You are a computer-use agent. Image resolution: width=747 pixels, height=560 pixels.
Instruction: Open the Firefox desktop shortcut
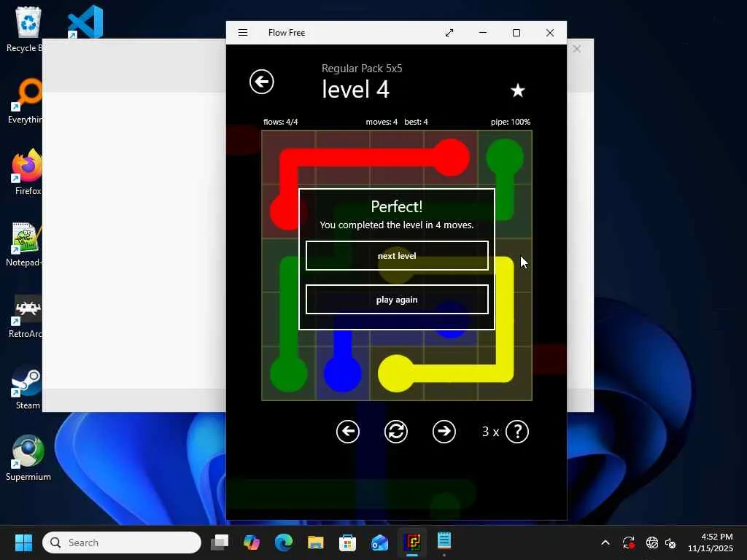click(28, 172)
